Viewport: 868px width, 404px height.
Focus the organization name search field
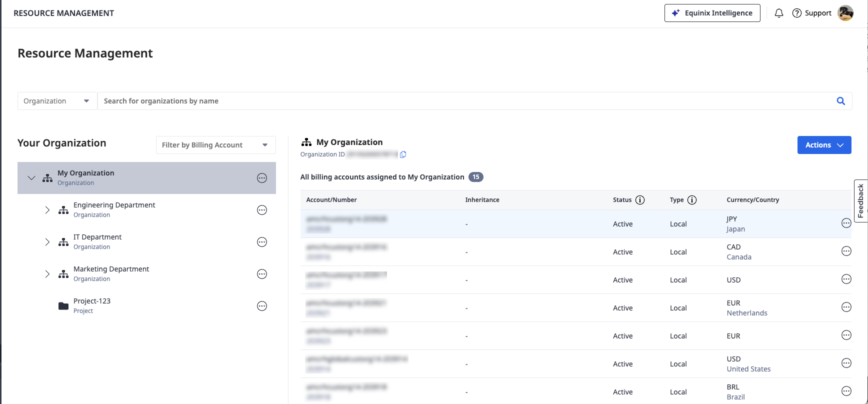click(x=465, y=101)
